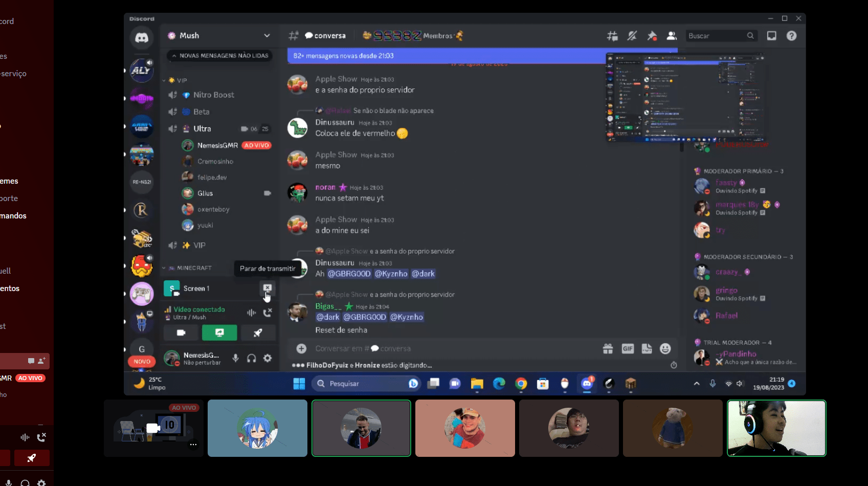This screenshot has width=868, height=486.
Task: Open Microsoft Edge from the taskbar
Action: click(x=499, y=384)
